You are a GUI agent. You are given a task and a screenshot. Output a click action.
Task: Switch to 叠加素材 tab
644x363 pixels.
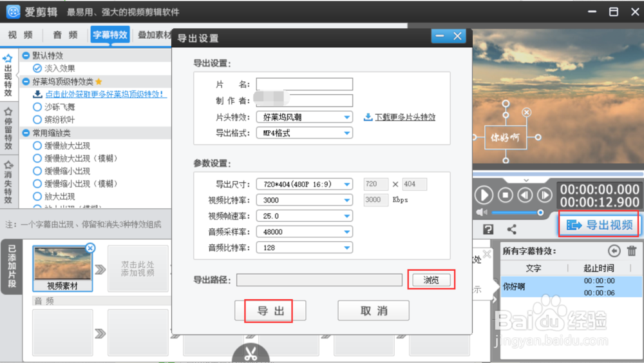154,35
